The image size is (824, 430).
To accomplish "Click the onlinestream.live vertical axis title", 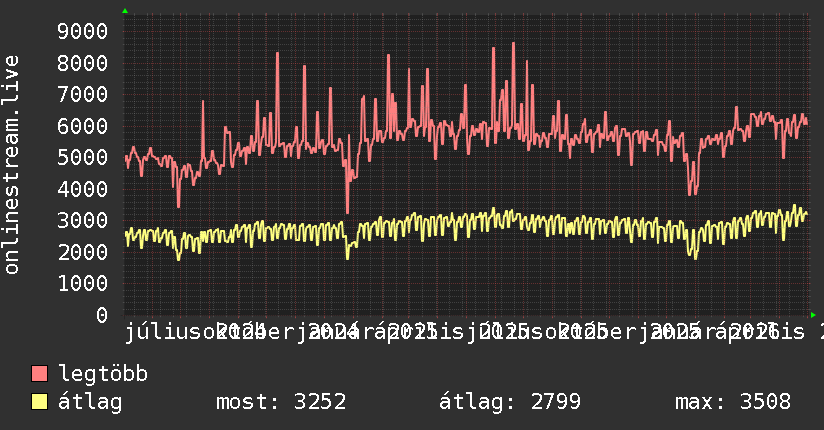I will 12,165.
